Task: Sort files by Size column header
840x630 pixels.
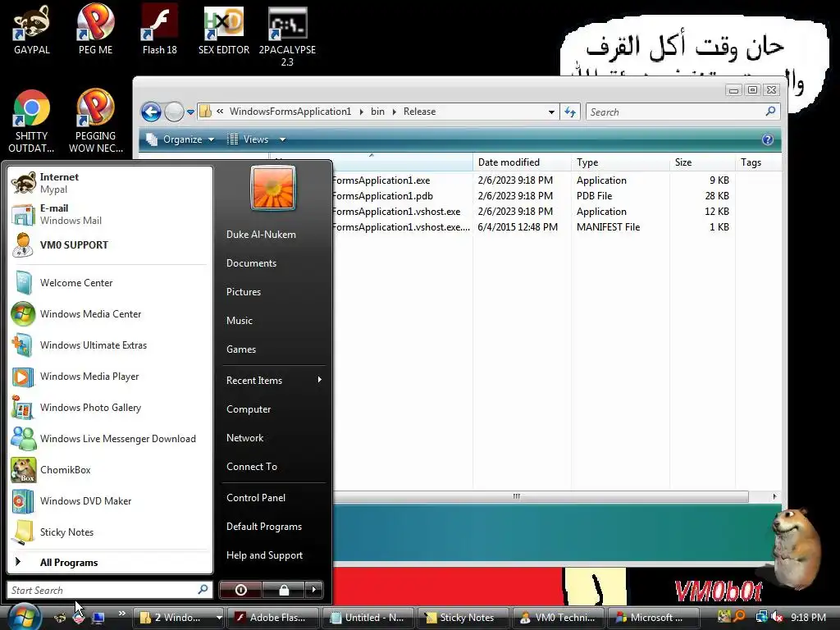Action: pyautogui.click(x=702, y=162)
